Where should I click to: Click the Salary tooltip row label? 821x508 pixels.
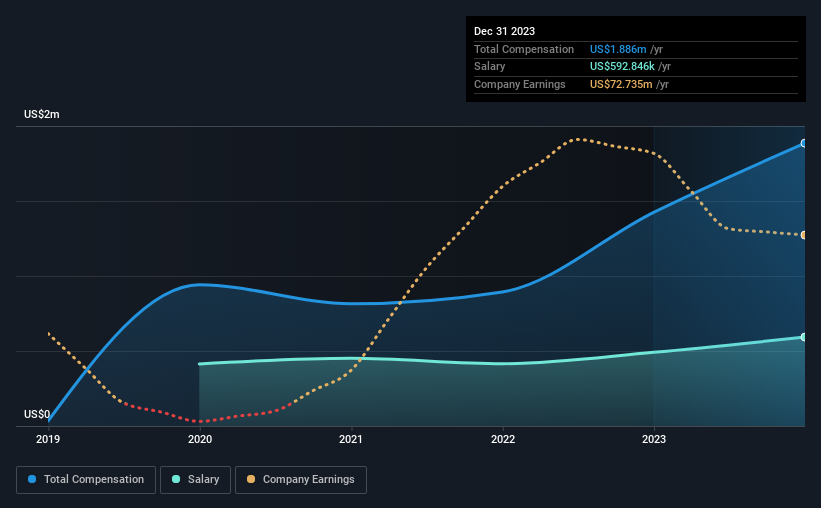point(490,67)
